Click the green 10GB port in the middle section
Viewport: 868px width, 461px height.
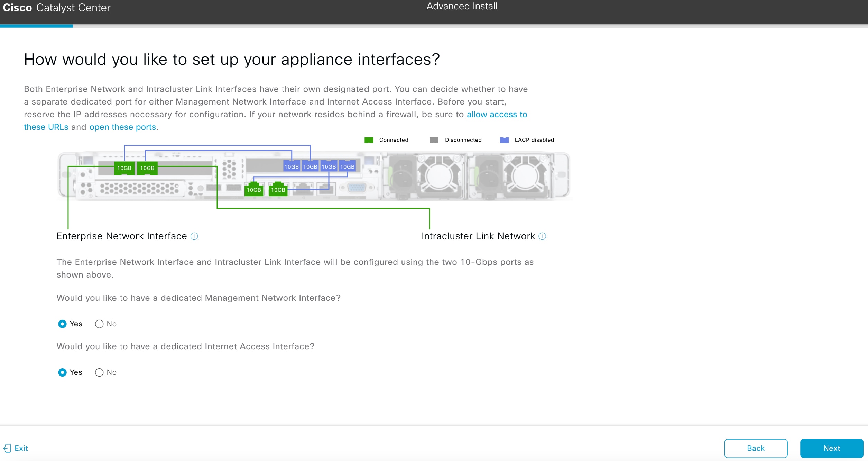253,190
